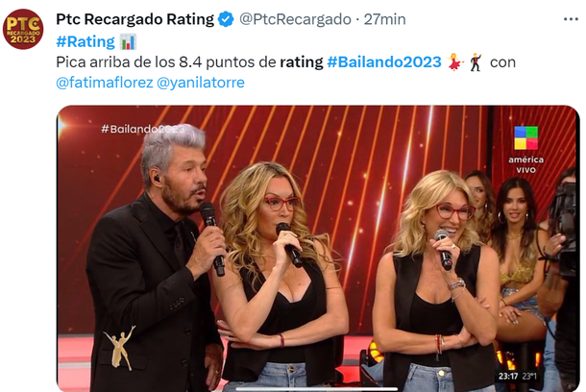Visit the @yanilatorre mention

tap(201, 83)
